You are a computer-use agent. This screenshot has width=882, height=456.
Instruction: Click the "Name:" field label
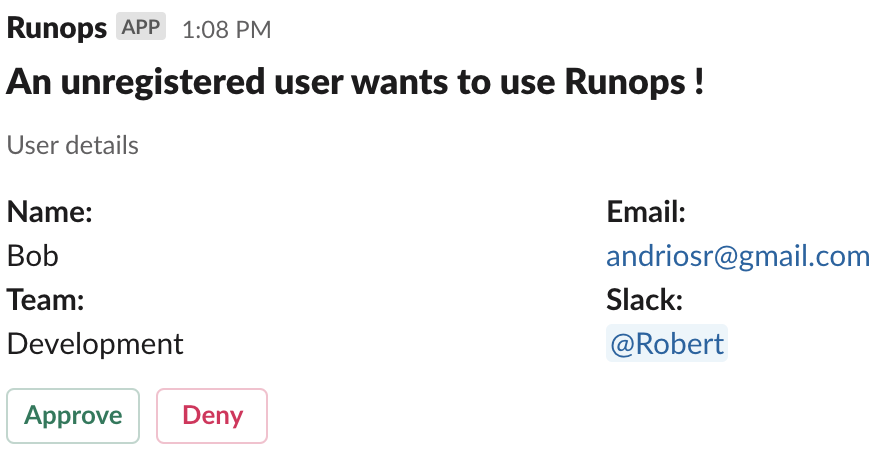49,212
